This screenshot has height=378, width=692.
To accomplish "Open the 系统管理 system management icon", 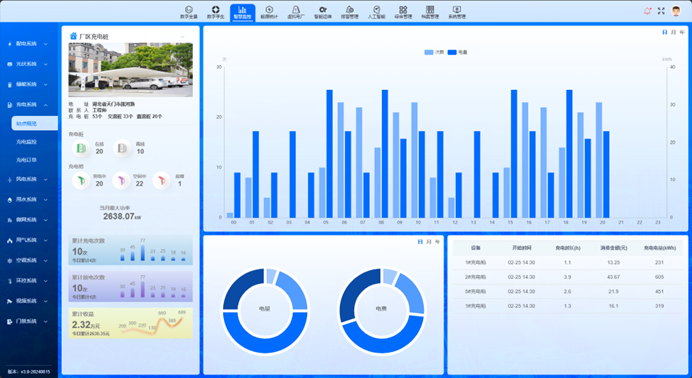I will coord(457,12).
